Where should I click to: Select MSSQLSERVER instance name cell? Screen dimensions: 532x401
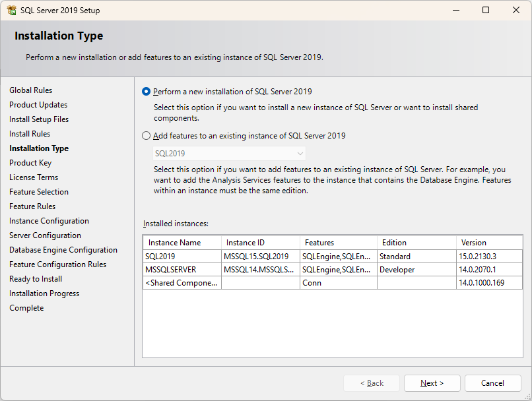click(x=182, y=270)
